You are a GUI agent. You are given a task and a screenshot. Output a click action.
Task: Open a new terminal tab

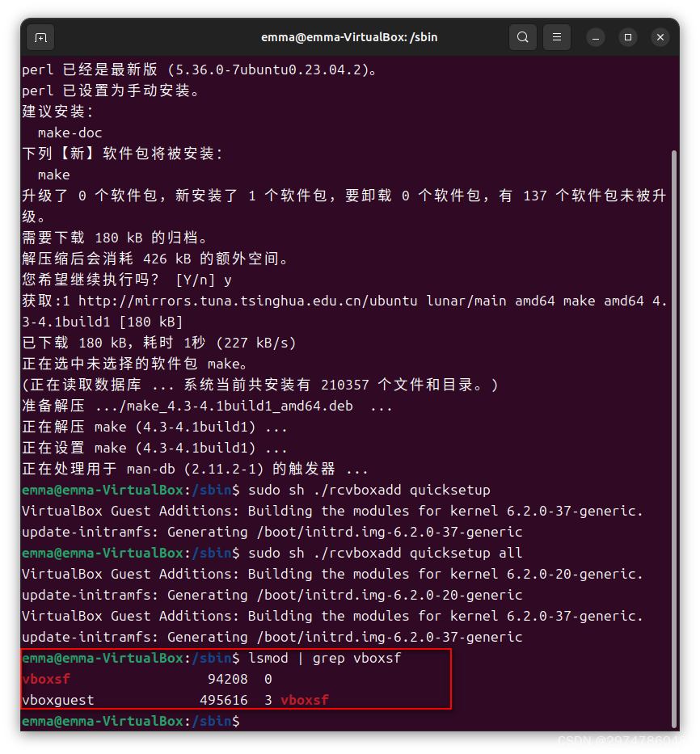click(x=40, y=37)
